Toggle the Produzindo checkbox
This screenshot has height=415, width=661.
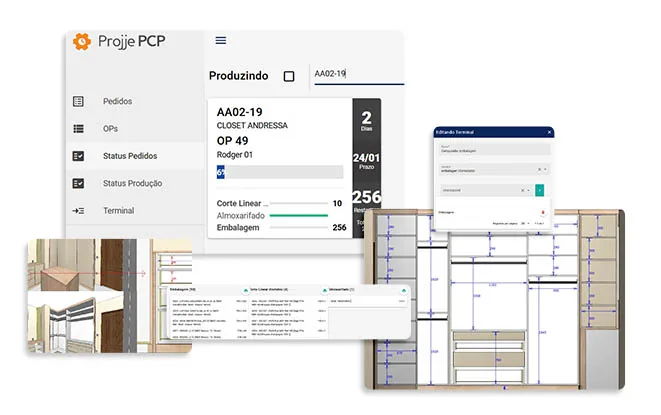289,76
